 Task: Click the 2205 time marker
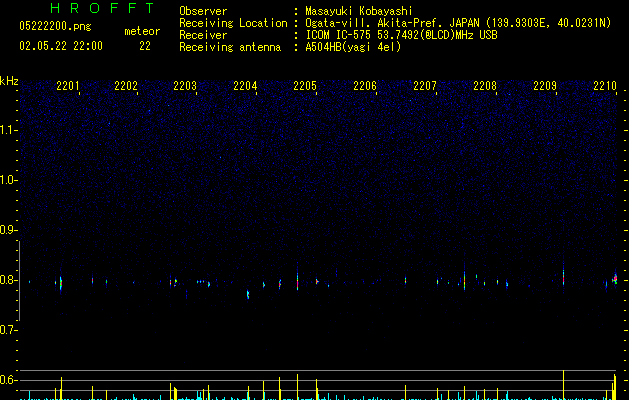click(305, 86)
